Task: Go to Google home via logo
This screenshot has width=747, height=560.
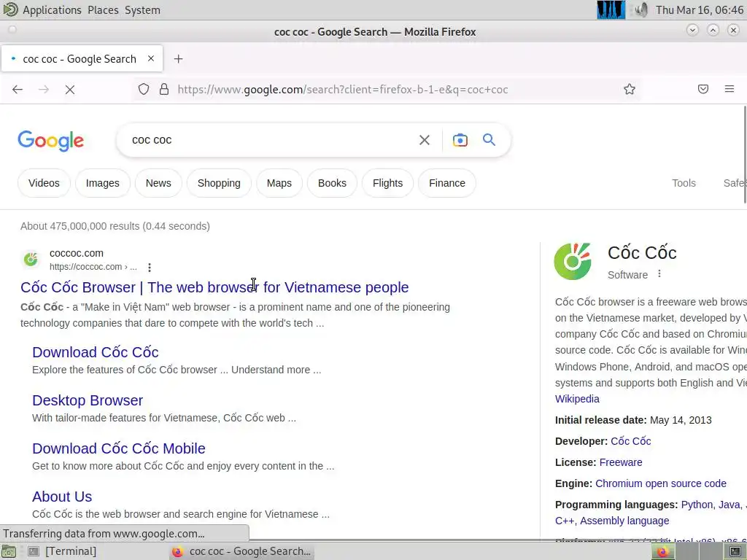Action: [x=51, y=141]
